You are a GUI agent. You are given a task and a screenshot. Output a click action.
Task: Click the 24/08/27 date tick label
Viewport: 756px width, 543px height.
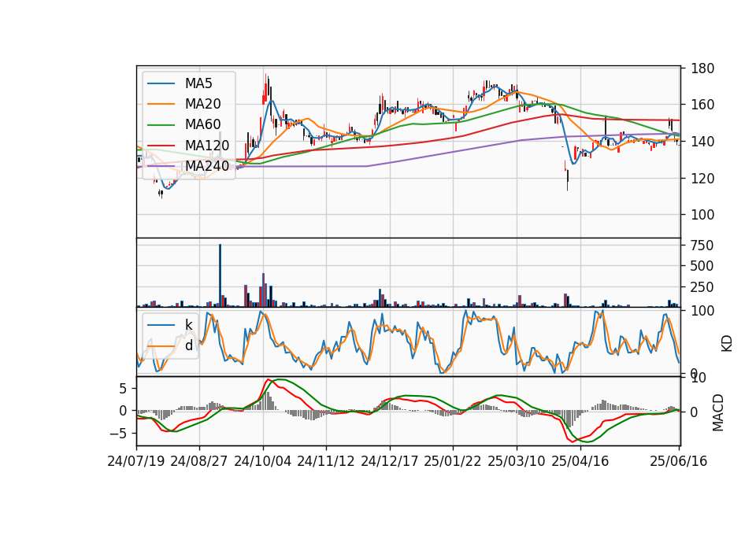point(199,461)
